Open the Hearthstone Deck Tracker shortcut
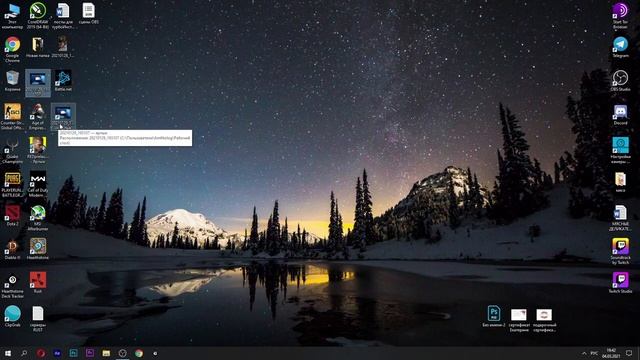This screenshot has width=640, height=360. [12, 286]
